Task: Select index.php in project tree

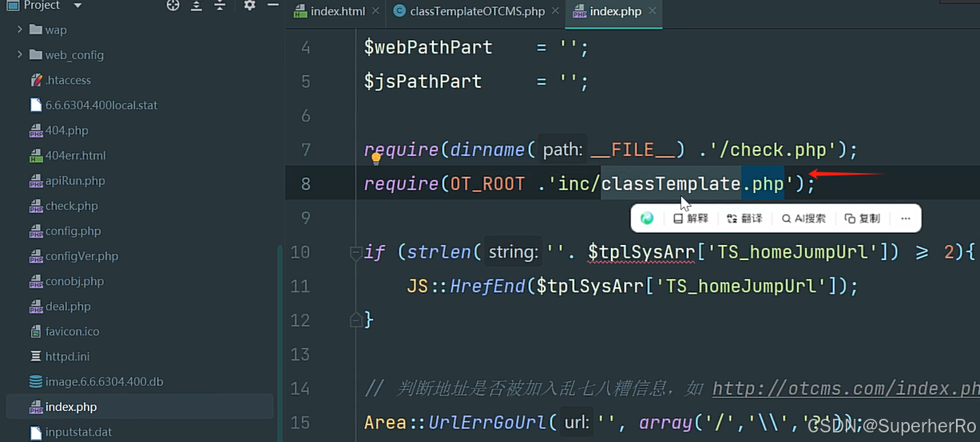Action: (71, 407)
